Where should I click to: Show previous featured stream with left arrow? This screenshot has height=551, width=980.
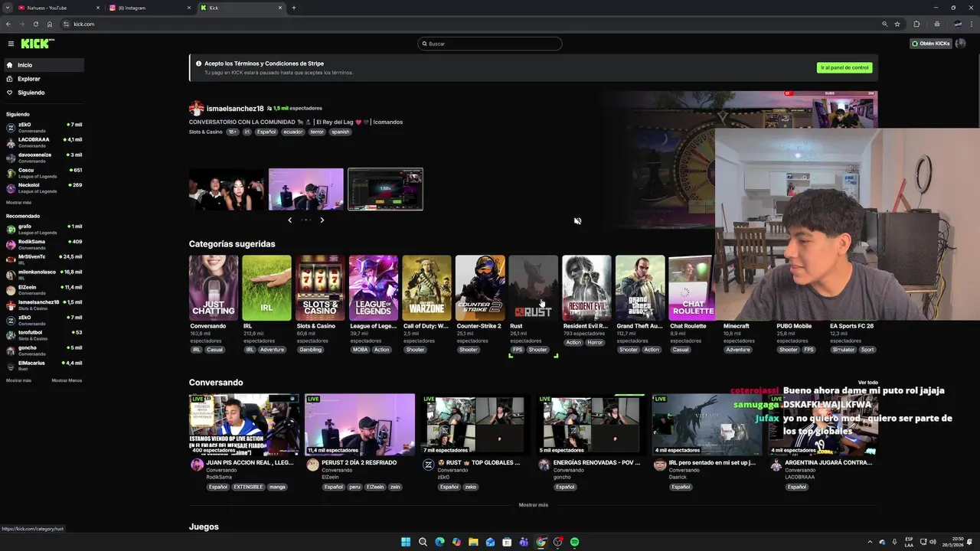[289, 220]
